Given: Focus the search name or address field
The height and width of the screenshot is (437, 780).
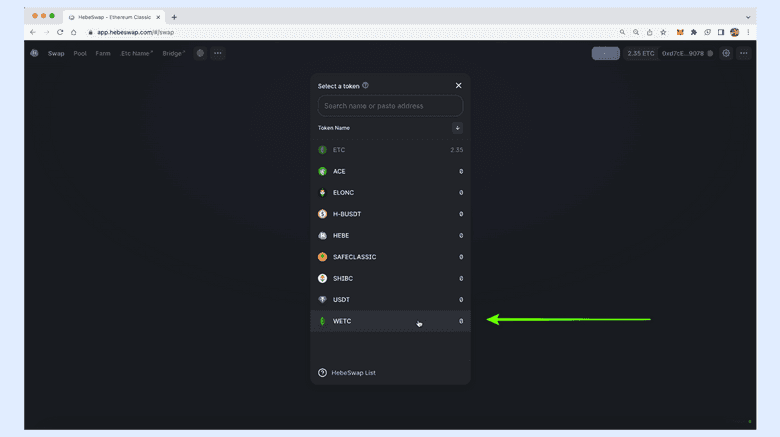Looking at the screenshot, I should 390,106.
